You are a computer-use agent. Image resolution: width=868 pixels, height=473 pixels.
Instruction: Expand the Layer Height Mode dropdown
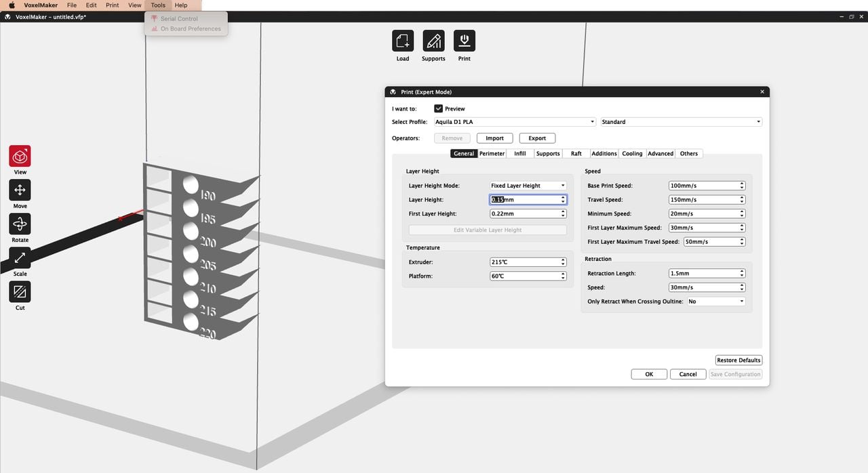[x=528, y=186]
